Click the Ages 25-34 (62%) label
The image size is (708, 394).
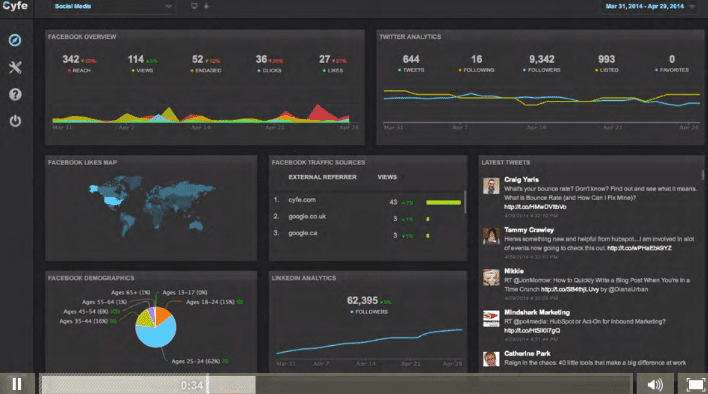point(196,361)
